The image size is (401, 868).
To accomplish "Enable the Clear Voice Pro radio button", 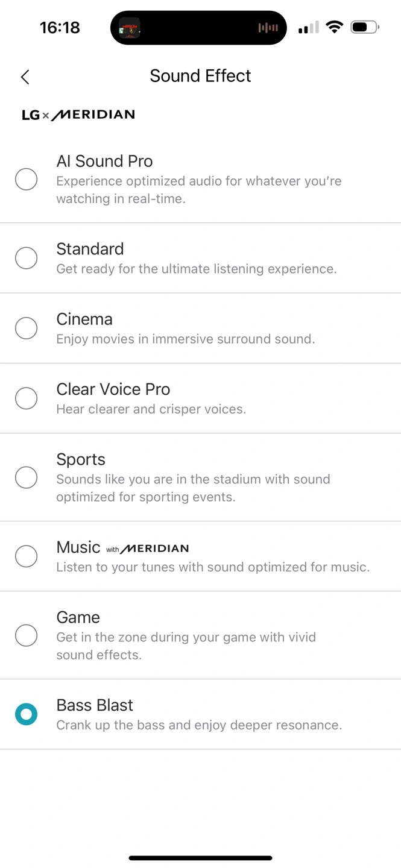I will (x=26, y=398).
